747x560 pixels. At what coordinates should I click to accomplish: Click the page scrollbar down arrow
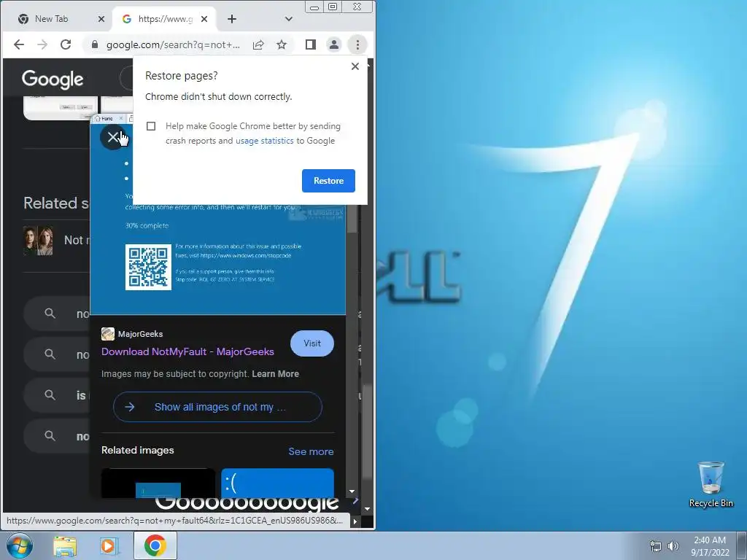[x=368, y=509]
